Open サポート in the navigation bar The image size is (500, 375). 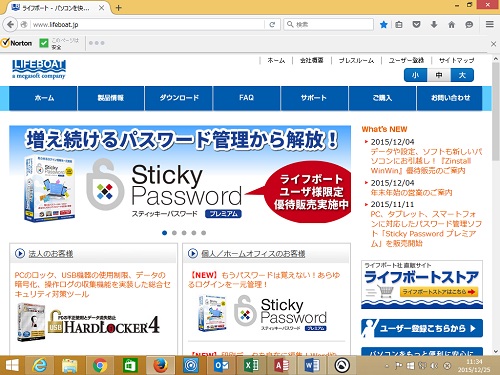click(x=314, y=98)
